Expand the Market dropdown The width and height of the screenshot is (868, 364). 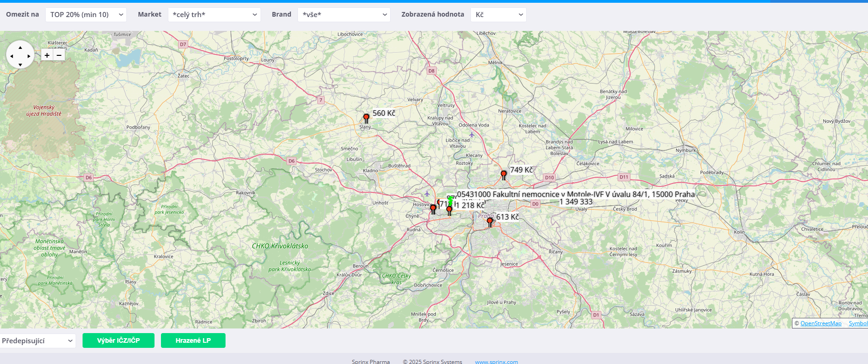pyautogui.click(x=214, y=15)
